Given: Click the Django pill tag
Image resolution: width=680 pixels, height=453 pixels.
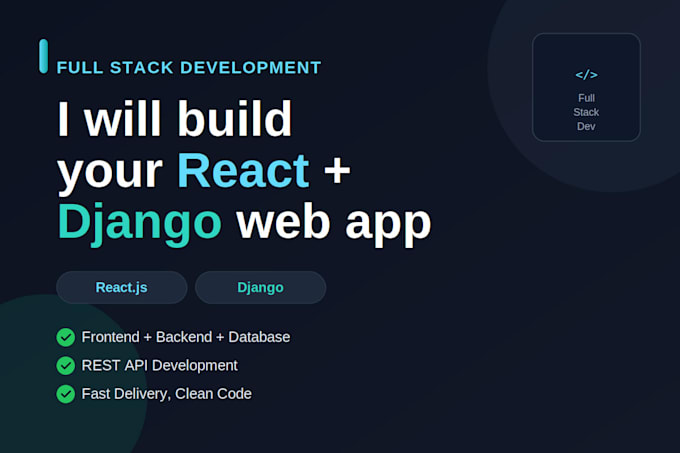Looking at the screenshot, I should [261, 287].
